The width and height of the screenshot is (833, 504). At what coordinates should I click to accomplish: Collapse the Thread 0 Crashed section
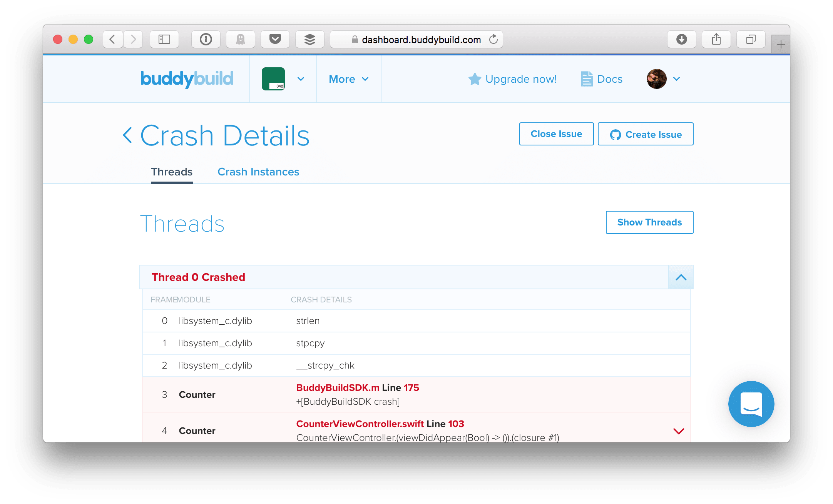point(681,277)
